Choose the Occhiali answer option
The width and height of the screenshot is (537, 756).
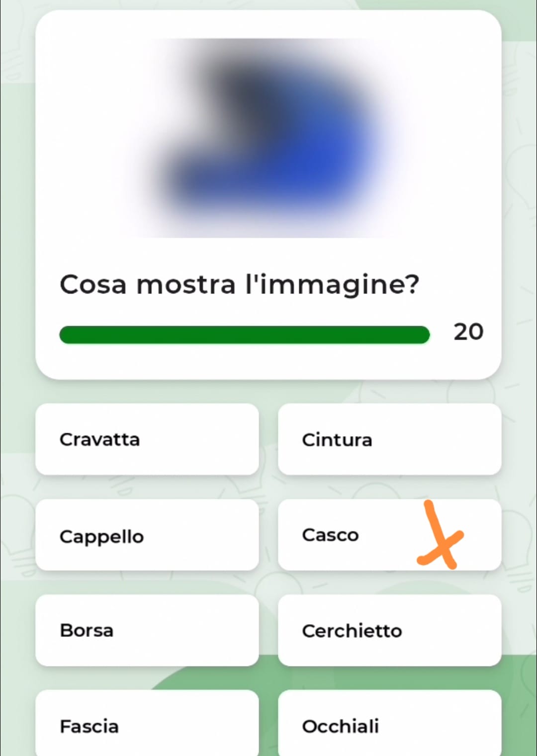tap(389, 724)
